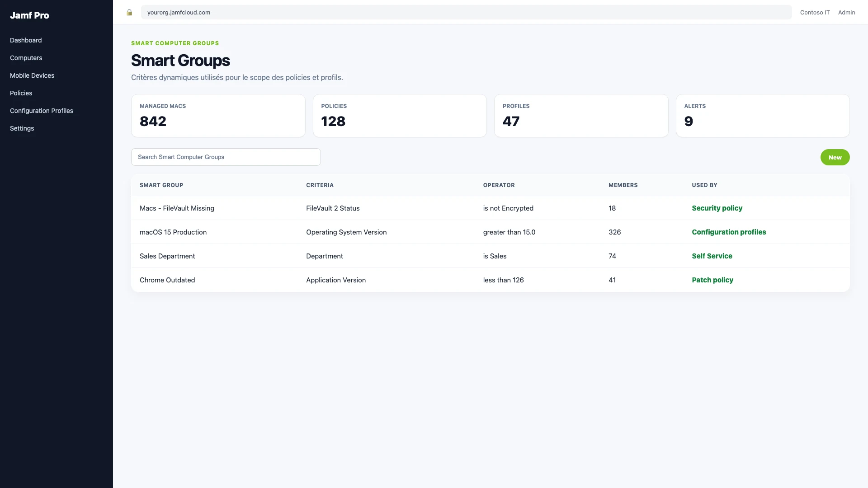This screenshot has width=868, height=488.
Task: Select the macOS 15 Production group
Action: (173, 232)
